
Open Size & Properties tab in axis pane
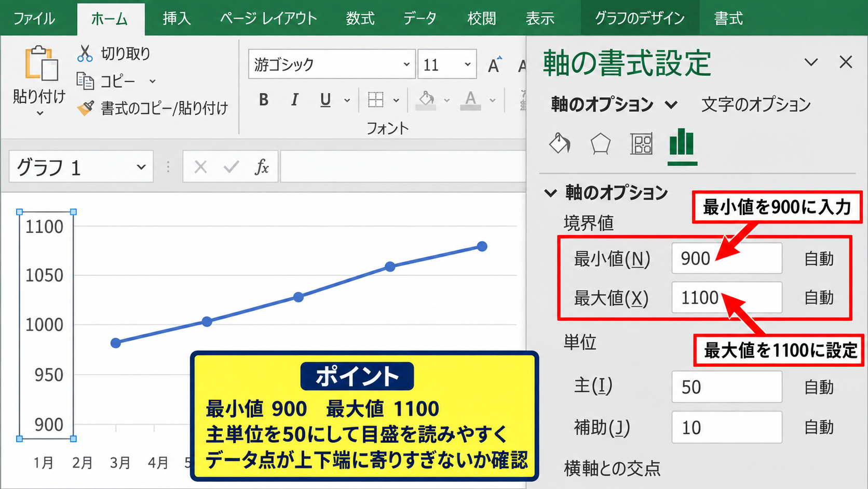641,144
